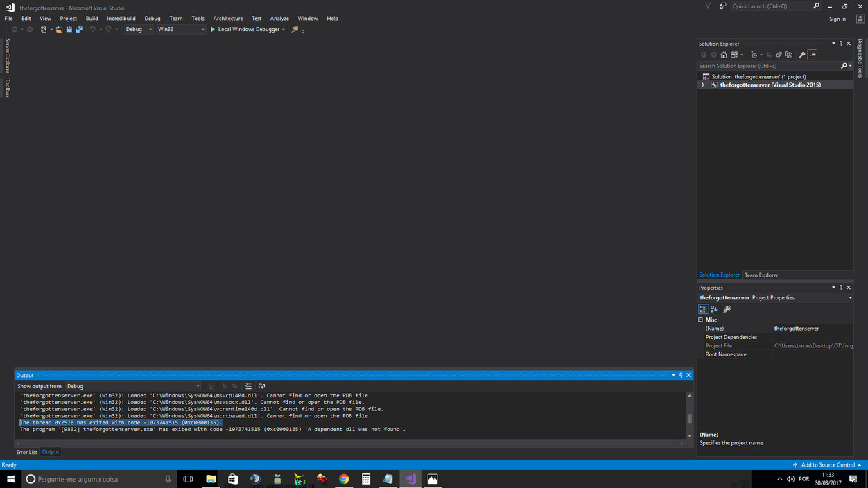Open the Debug menu
Image resolution: width=868 pixels, height=488 pixels.
tap(153, 18)
